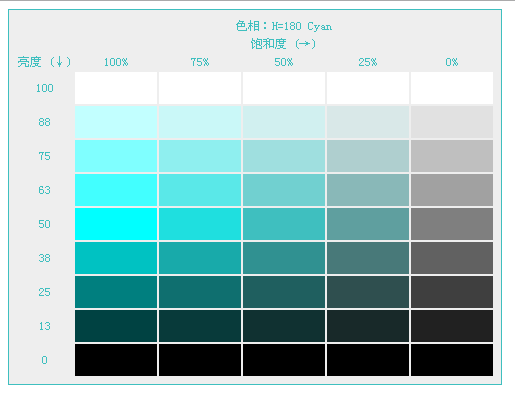The width and height of the screenshot is (515, 401).
Task: Click black swatch at brightness 0, saturation 0%
Action: coord(452,360)
